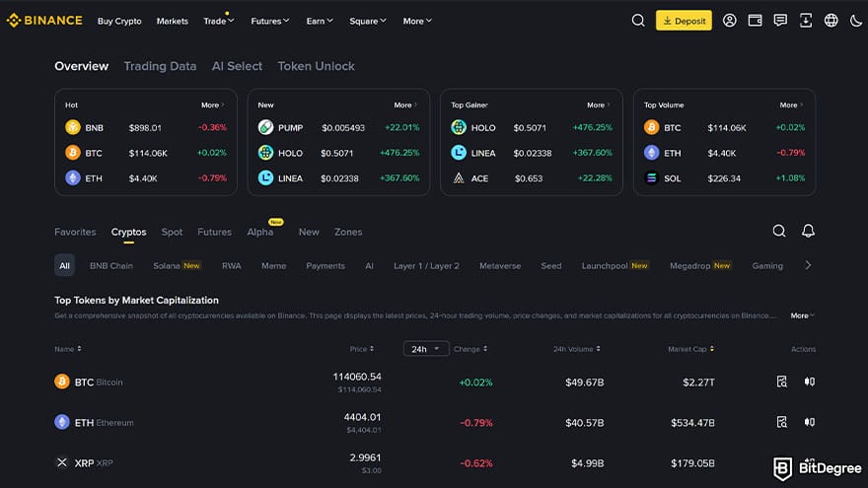The width and height of the screenshot is (868, 488).
Task: Open BTC row details icon
Action: (x=781, y=382)
